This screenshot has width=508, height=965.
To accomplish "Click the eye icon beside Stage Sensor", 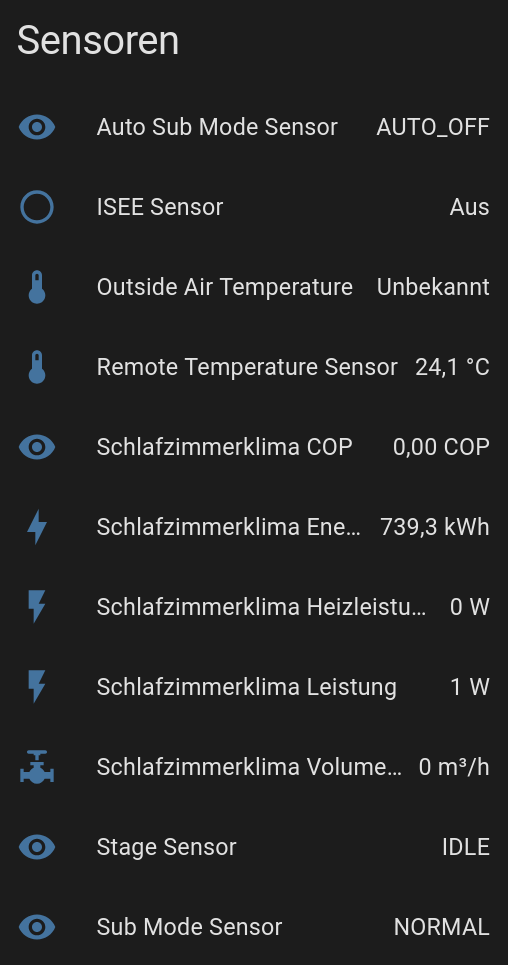I will (x=37, y=847).
